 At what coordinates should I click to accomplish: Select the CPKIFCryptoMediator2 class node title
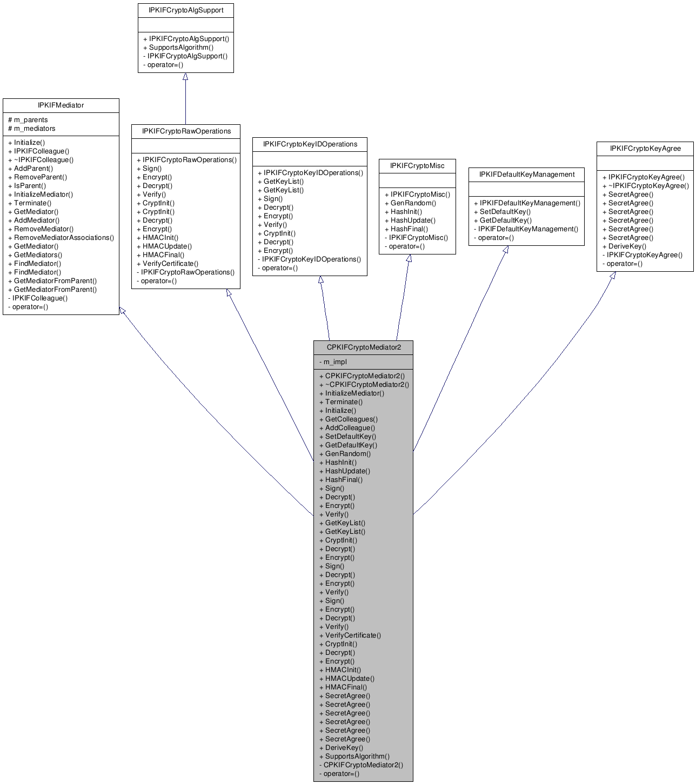[364, 347]
